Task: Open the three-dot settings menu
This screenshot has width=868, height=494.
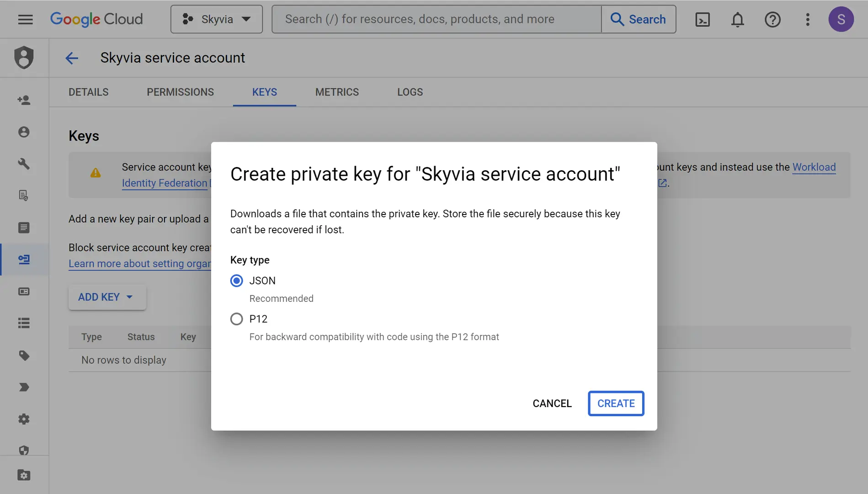Action: point(808,20)
